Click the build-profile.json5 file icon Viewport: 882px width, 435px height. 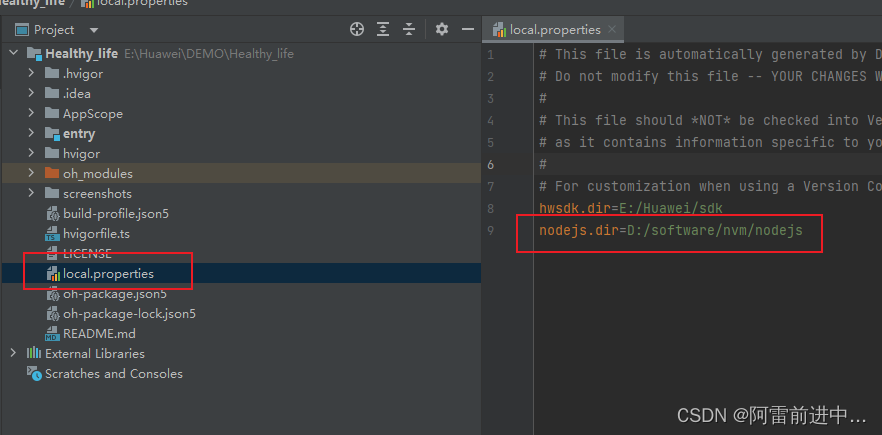[x=52, y=214]
